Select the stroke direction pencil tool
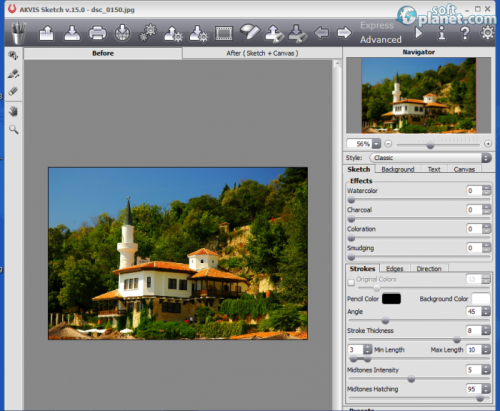500x411 pixels. tap(13, 74)
